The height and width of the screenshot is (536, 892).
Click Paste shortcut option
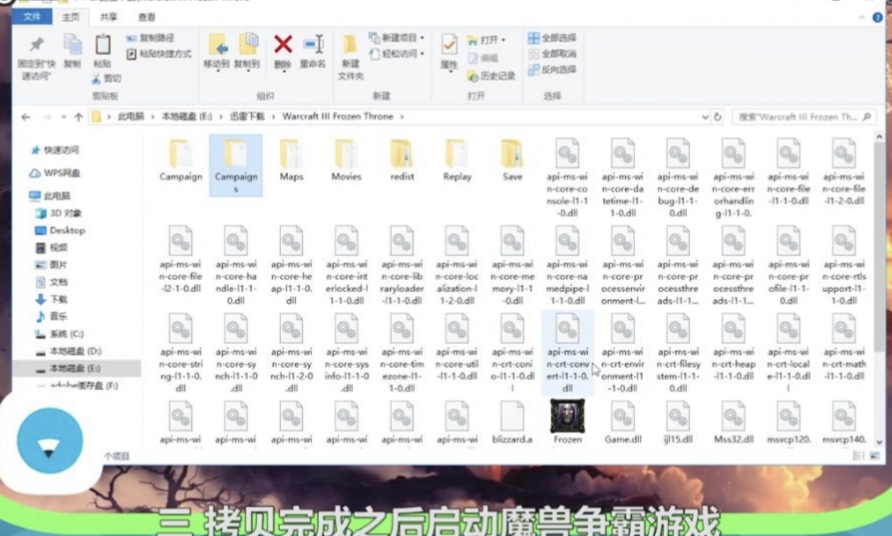158,54
